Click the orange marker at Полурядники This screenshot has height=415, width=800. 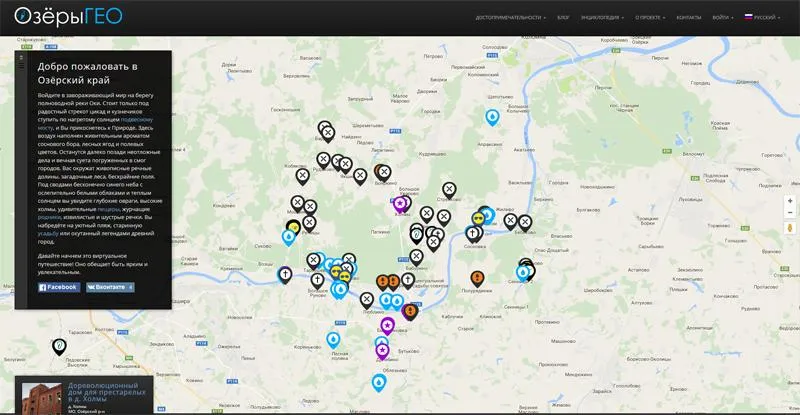click(x=477, y=279)
